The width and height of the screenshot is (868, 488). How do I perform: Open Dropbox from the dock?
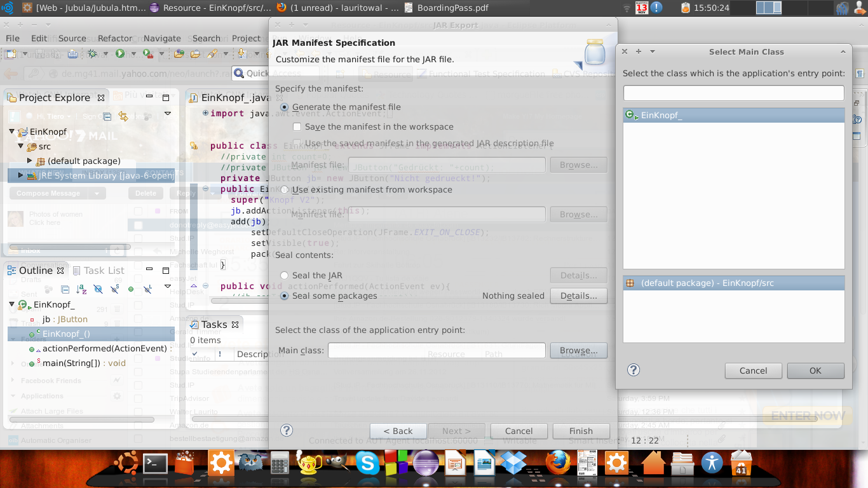click(512, 463)
